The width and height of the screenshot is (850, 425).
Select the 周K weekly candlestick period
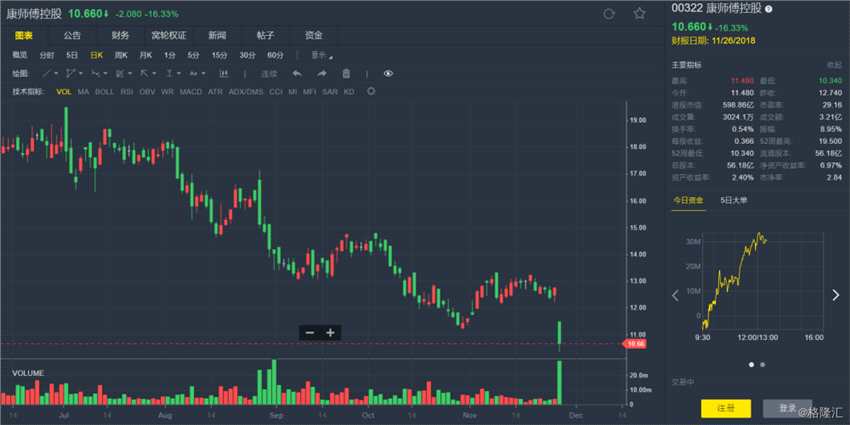point(121,55)
